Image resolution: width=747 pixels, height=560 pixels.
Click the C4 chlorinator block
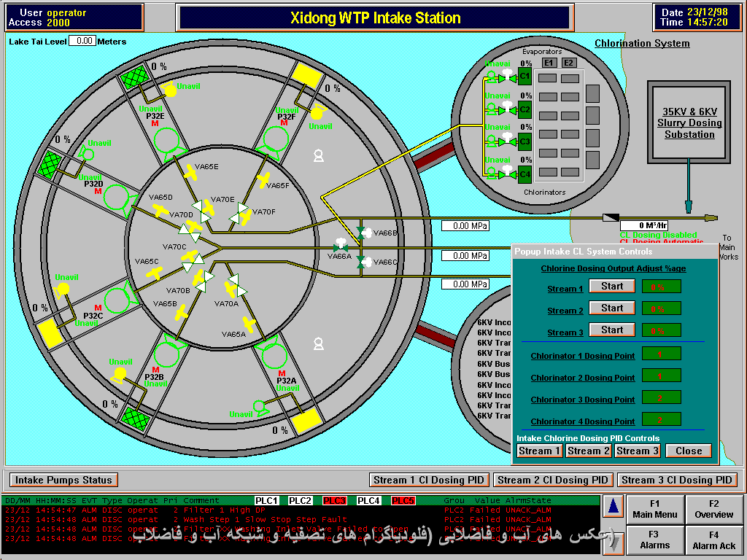[x=525, y=174]
